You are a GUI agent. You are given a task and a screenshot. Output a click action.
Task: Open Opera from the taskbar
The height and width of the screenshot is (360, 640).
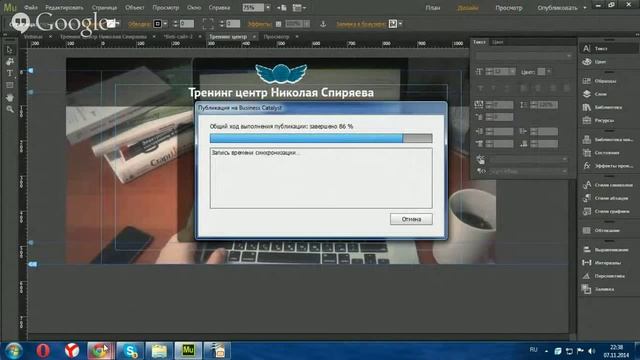pyautogui.click(x=43, y=351)
